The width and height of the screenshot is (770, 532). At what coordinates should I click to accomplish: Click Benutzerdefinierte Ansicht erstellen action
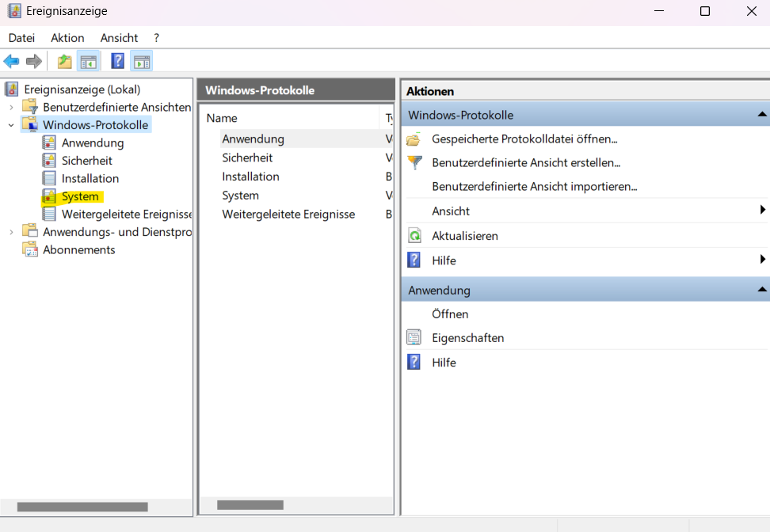tap(526, 162)
